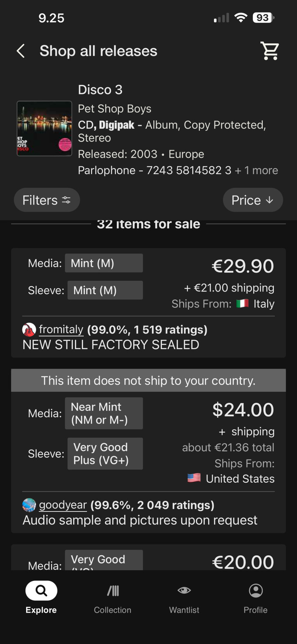
Task: Open seller fromitaly's profile
Action: (61, 329)
